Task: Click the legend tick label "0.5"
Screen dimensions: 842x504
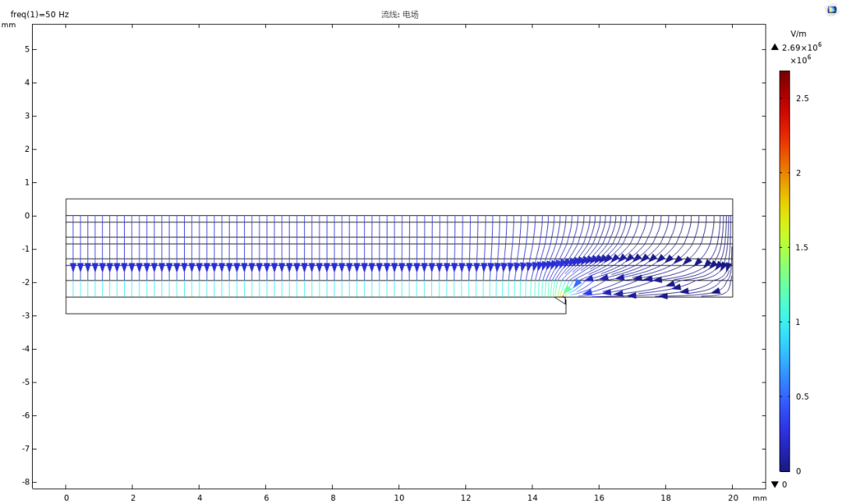Action: [802, 397]
